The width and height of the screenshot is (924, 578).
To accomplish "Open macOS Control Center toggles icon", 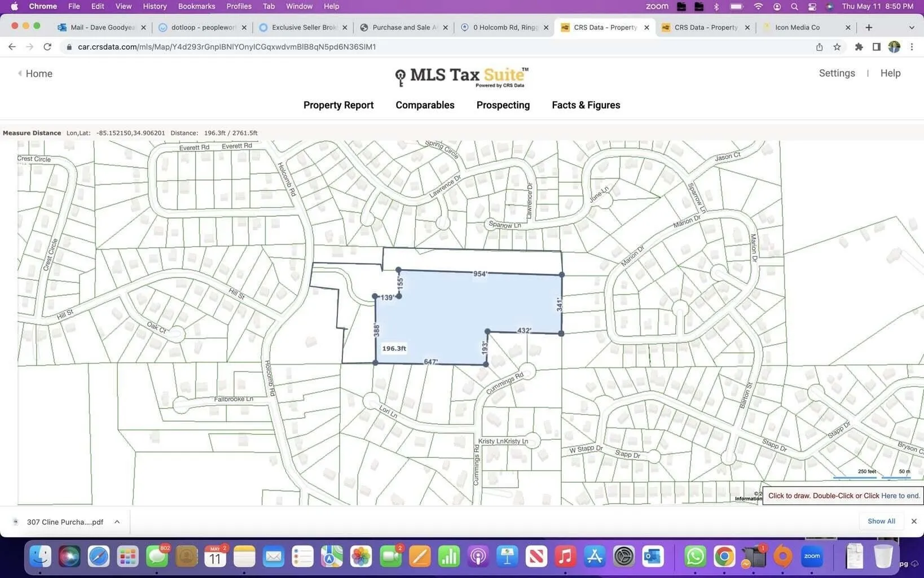I will click(812, 6).
